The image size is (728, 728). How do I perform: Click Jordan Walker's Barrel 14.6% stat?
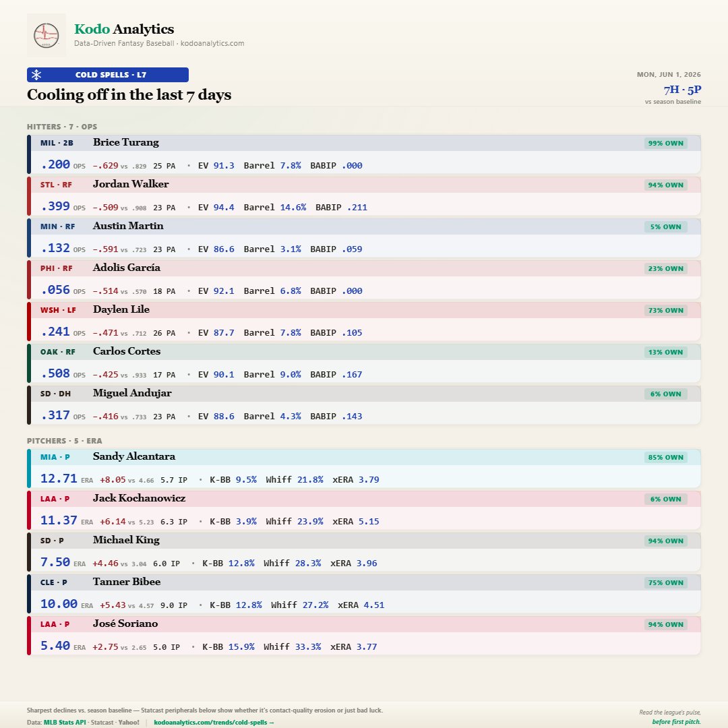275,207
